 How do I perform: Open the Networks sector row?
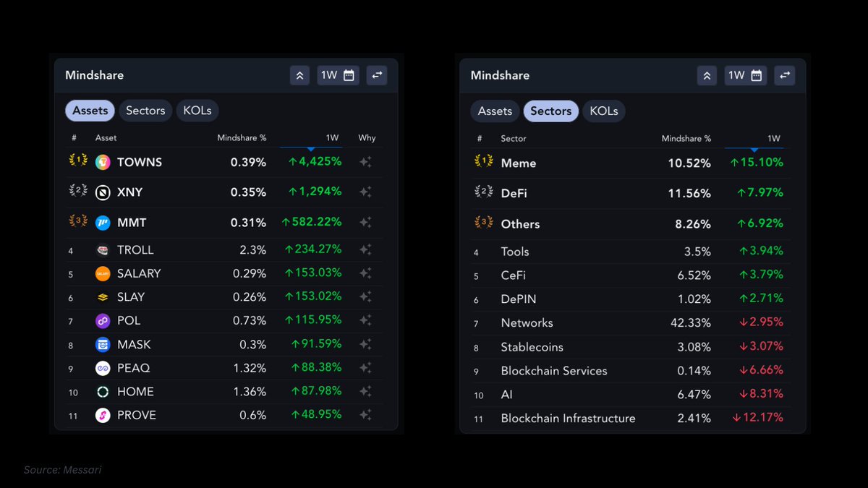(x=631, y=323)
